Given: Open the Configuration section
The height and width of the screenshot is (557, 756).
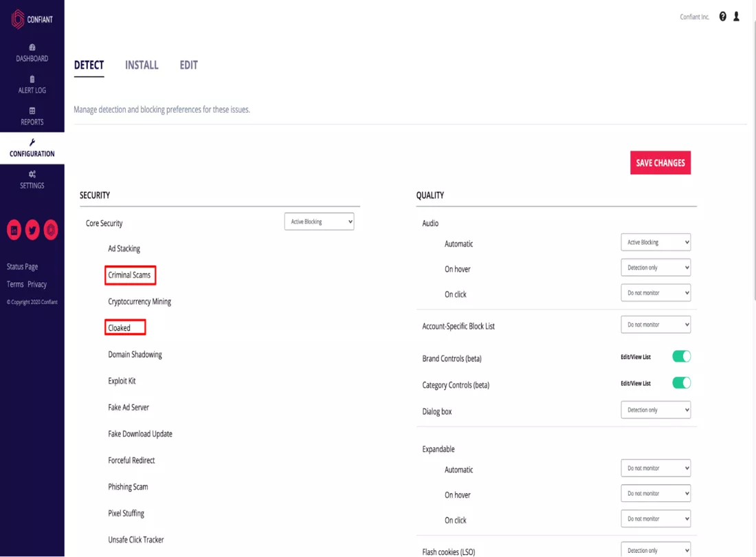Looking at the screenshot, I should pyautogui.click(x=32, y=148).
